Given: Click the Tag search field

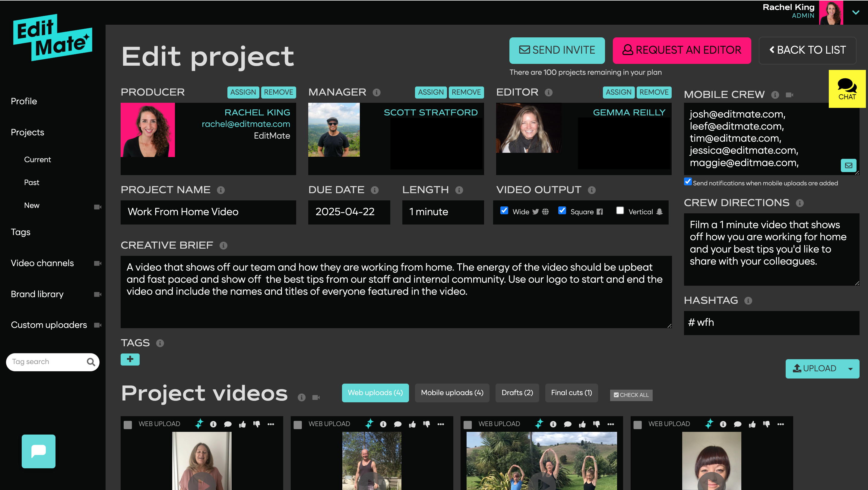Looking at the screenshot, I should (52, 362).
